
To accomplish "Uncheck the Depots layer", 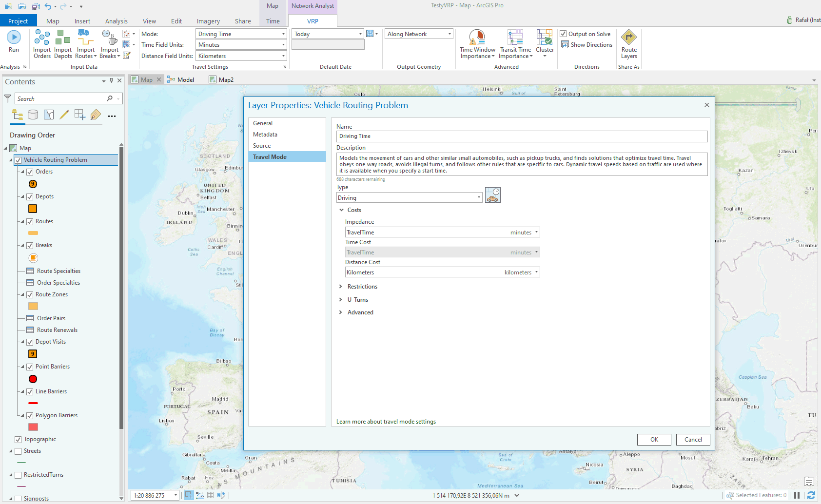I will [x=30, y=196].
